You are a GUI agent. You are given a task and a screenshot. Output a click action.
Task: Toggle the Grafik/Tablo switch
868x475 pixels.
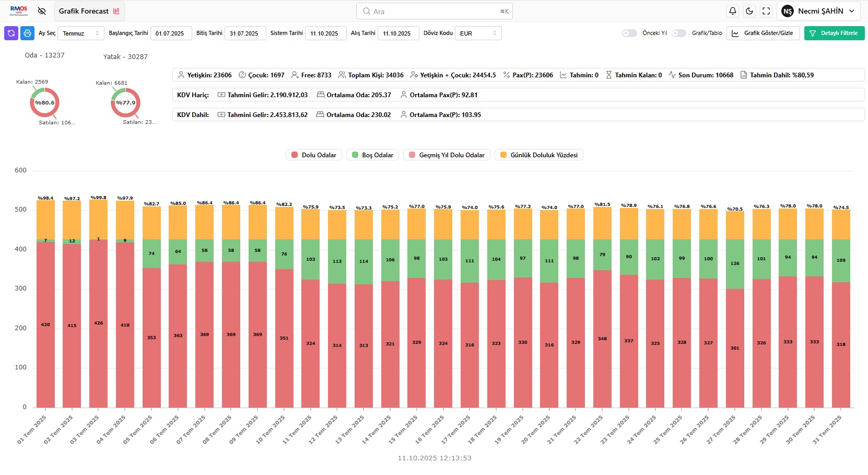click(679, 33)
